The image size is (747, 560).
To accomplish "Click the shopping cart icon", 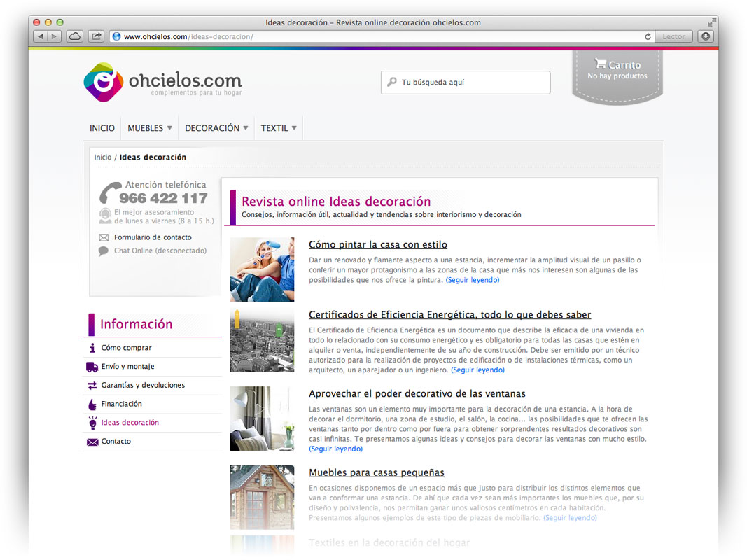I will click(600, 63).
